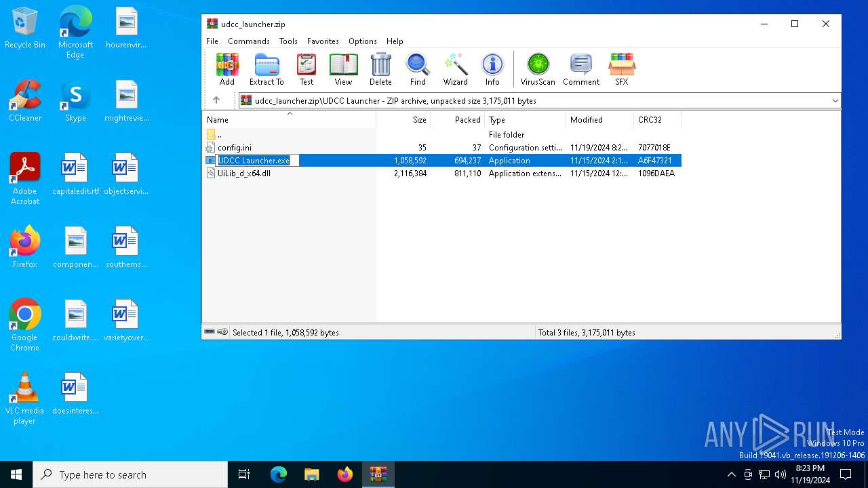Screen dimensions: 868x488
Task: Click the UDCC Launcher.exe rename field
Action: tap(258, 161)
